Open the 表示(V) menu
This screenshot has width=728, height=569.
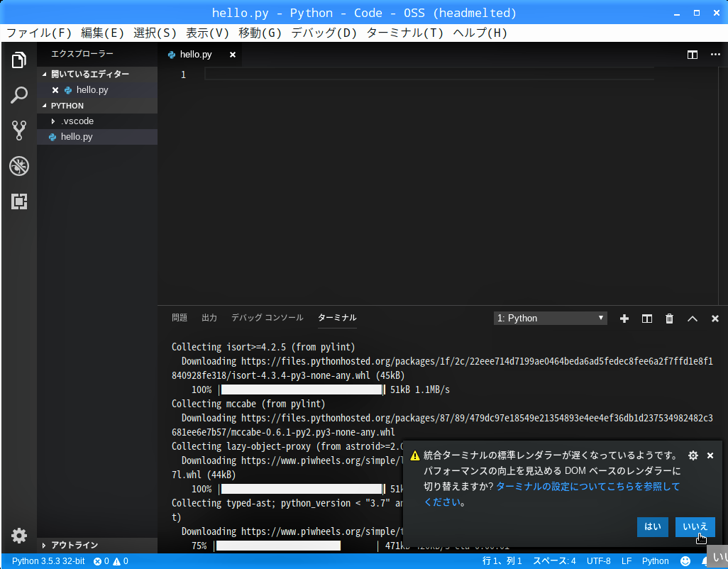[x=207, y=33]
